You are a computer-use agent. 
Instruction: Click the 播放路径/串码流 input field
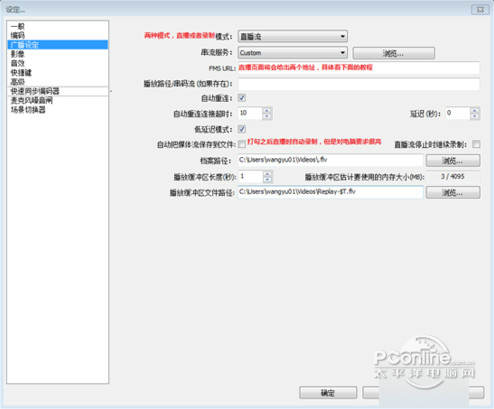tap(359, 84)
